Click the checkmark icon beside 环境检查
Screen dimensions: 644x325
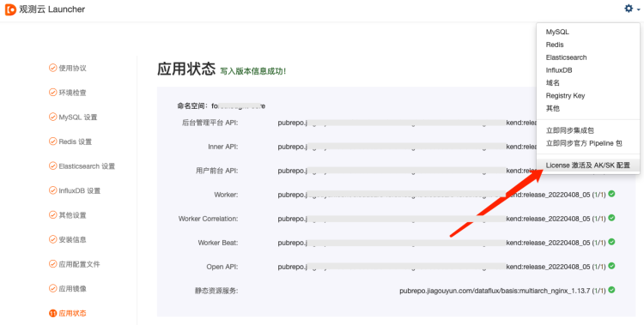coord(52,93)
